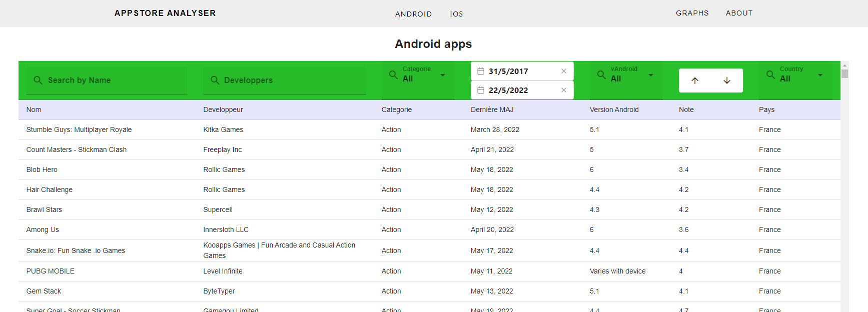Click the 22/5/2022 date input

[x=522, y=90]
